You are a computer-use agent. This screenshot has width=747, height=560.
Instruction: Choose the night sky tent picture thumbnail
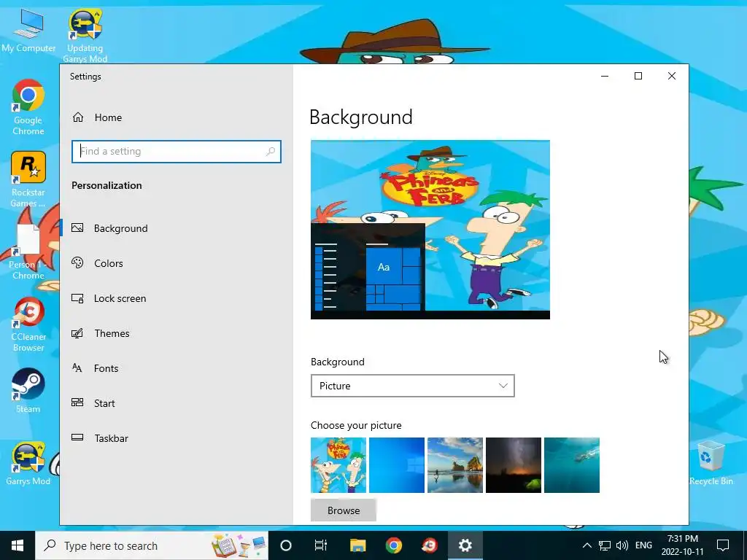(514, 465)
